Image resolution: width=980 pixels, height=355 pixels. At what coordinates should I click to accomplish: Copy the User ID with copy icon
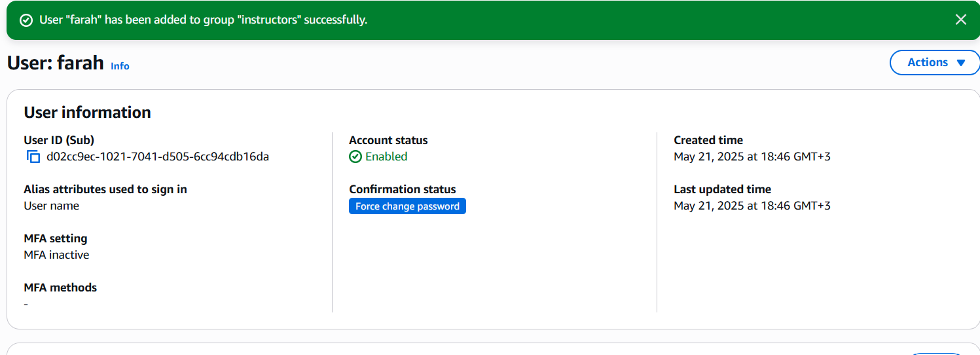coord(33,157)
